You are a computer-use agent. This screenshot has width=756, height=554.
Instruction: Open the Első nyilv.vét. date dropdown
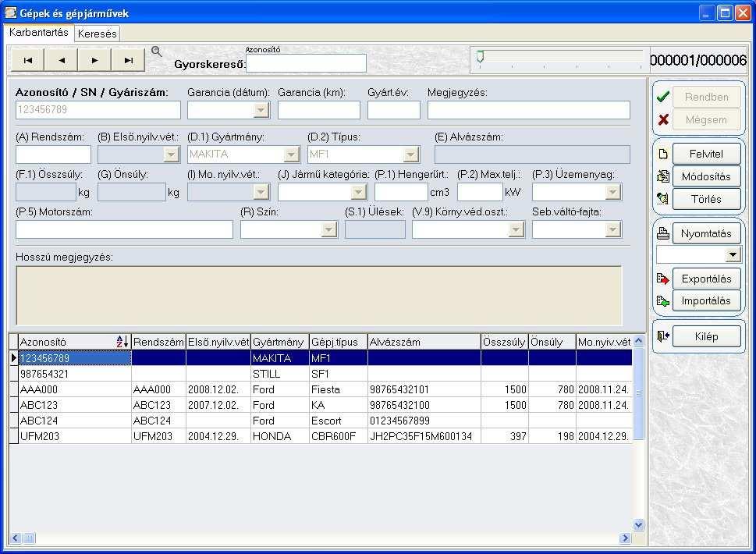point(171,154)
